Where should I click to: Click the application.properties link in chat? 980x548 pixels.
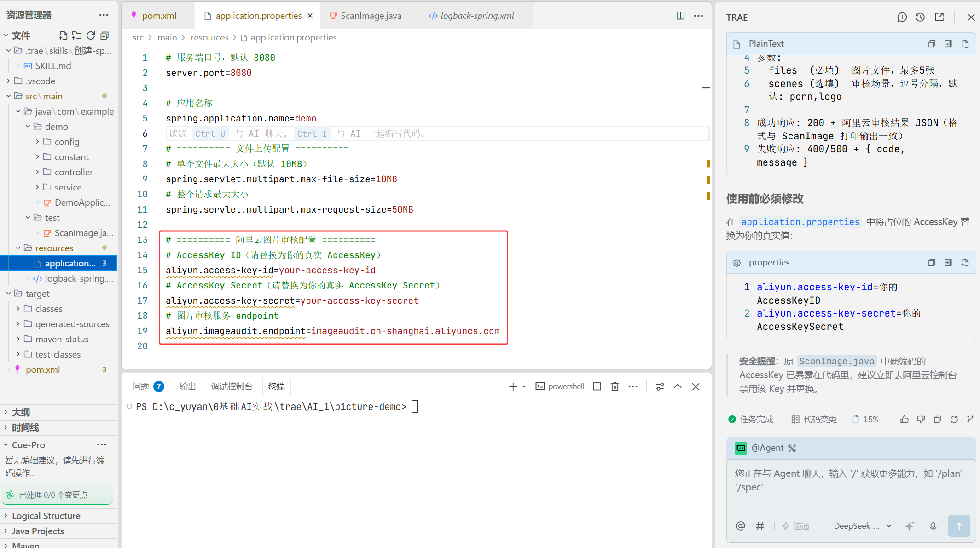pyautogui.click(x=800, y=222)
